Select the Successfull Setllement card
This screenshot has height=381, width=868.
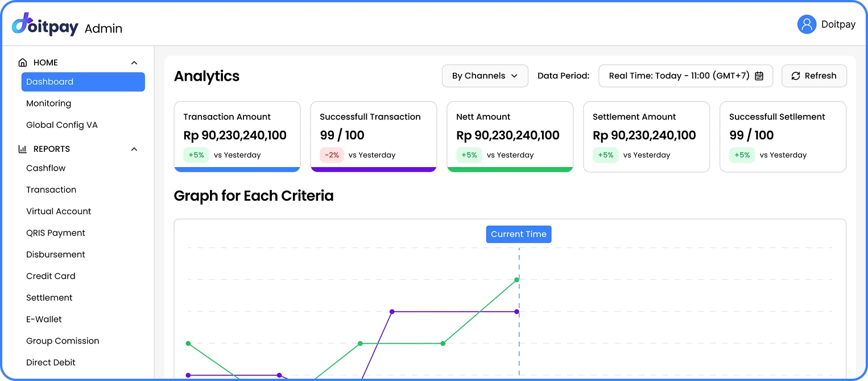pyautogui.click(x=783, y=136)
